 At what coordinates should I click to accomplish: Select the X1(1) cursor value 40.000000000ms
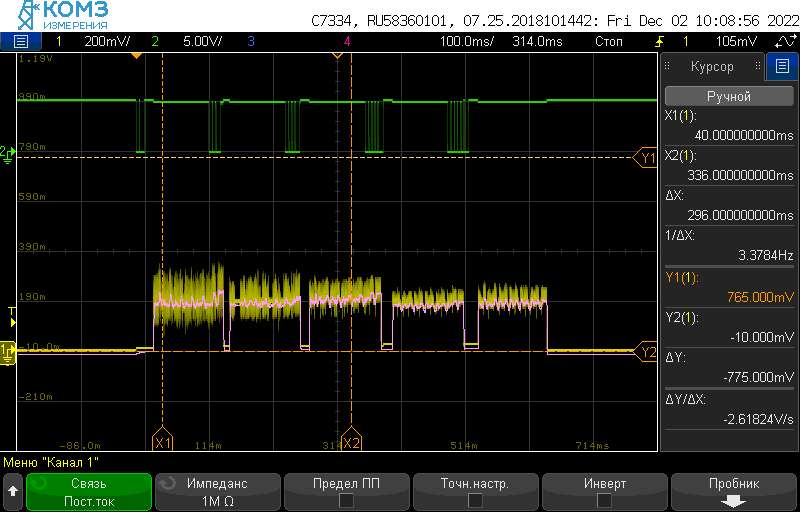click(x=744, y=135)
